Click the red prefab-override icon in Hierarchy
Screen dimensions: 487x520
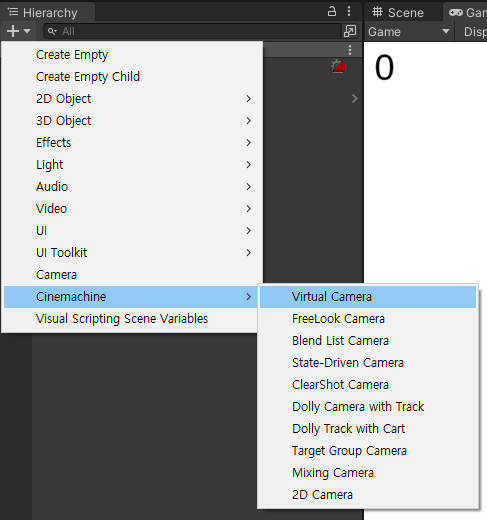click(x=338, y=66)
